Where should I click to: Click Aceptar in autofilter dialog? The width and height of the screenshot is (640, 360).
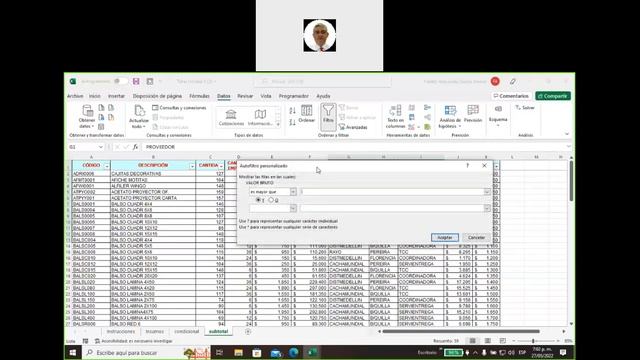pos(445,238)
